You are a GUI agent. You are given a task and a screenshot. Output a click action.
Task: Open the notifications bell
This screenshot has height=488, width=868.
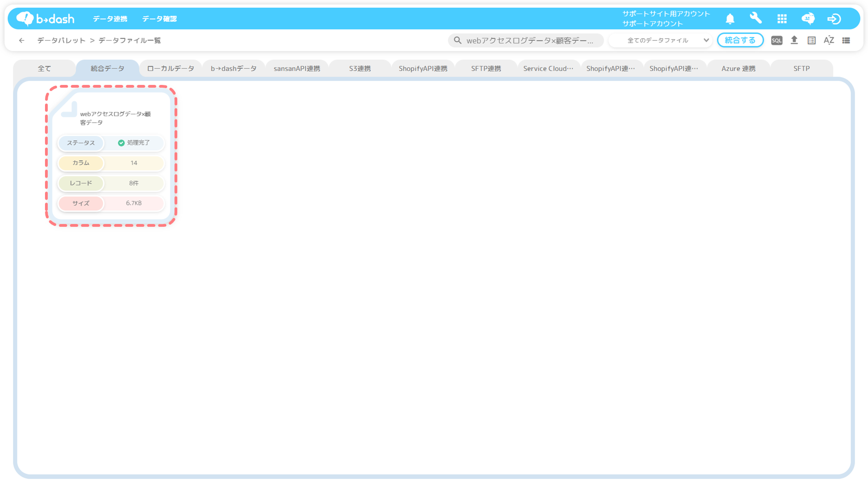point(730,19)
